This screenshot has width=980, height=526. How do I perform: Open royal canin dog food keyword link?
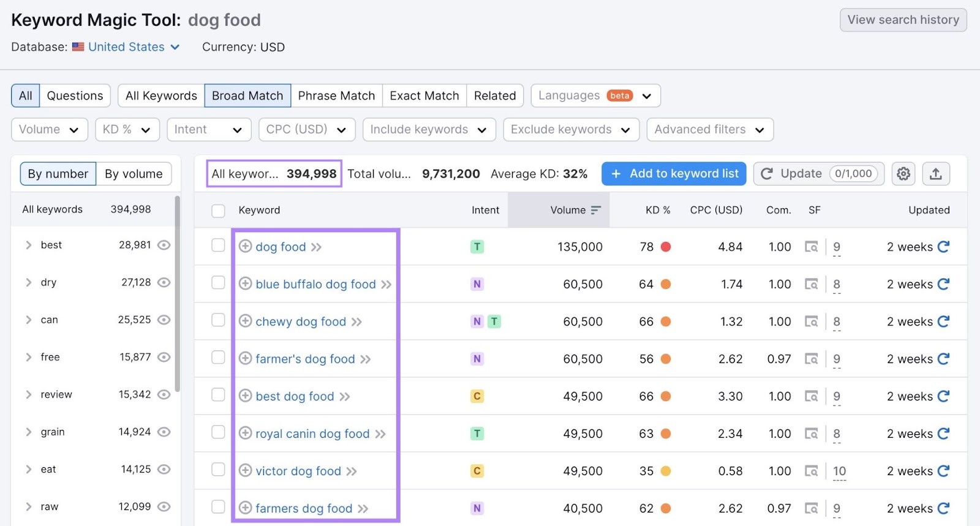click(x=312, y=434)
